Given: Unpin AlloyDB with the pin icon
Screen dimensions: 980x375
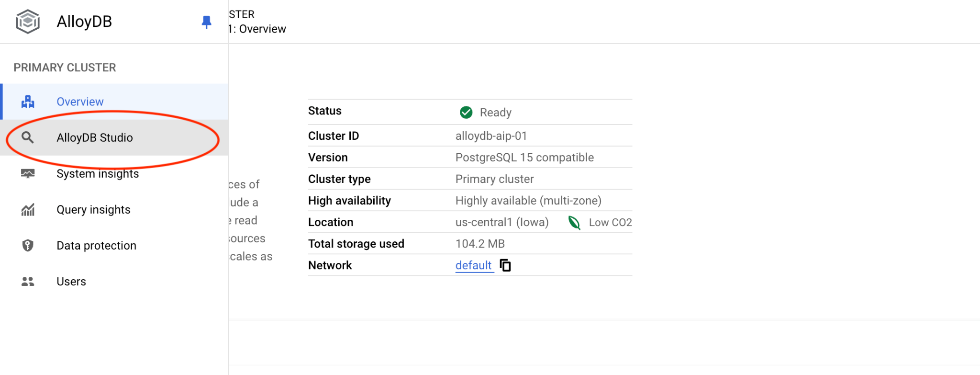Looking at the screenshot, I should coord(206,22).
